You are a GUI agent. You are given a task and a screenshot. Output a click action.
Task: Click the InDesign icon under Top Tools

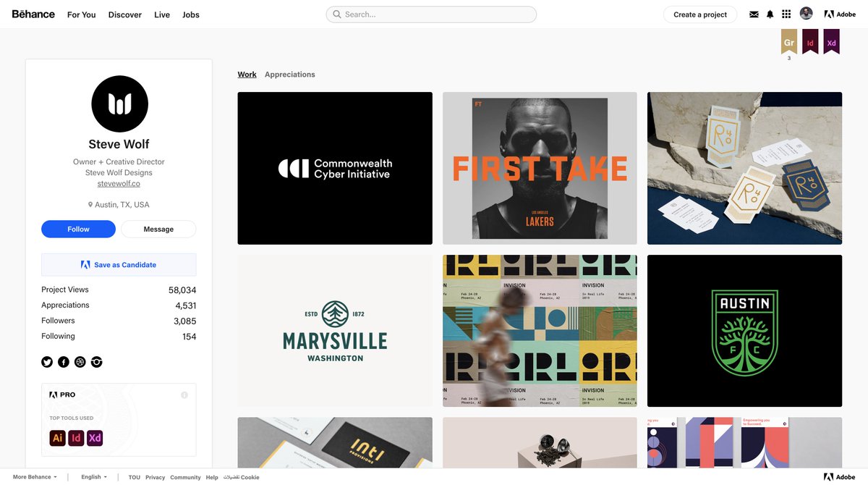(x=76, y=438)
